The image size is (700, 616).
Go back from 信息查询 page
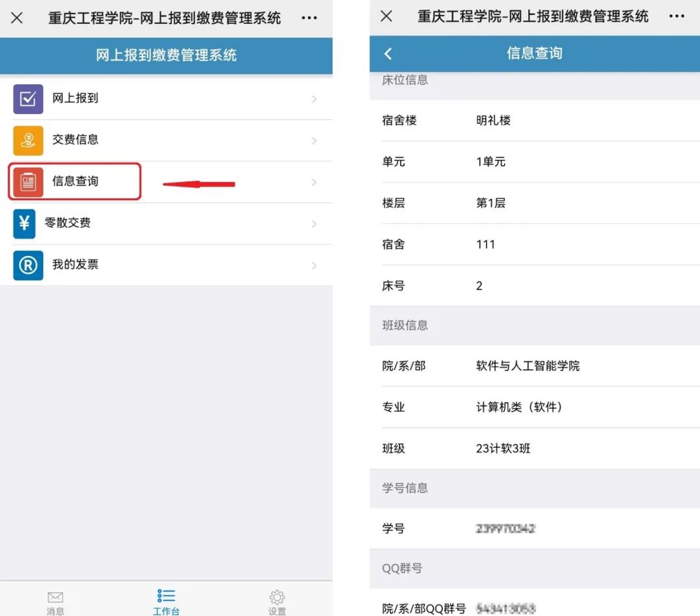(x=388, y=54)
